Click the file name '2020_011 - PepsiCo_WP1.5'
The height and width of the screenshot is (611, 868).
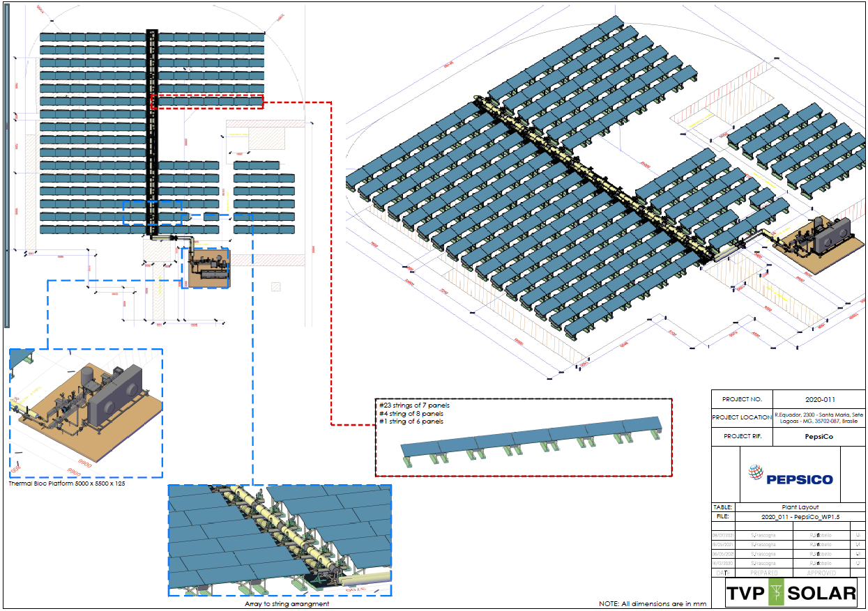(799, 517)
